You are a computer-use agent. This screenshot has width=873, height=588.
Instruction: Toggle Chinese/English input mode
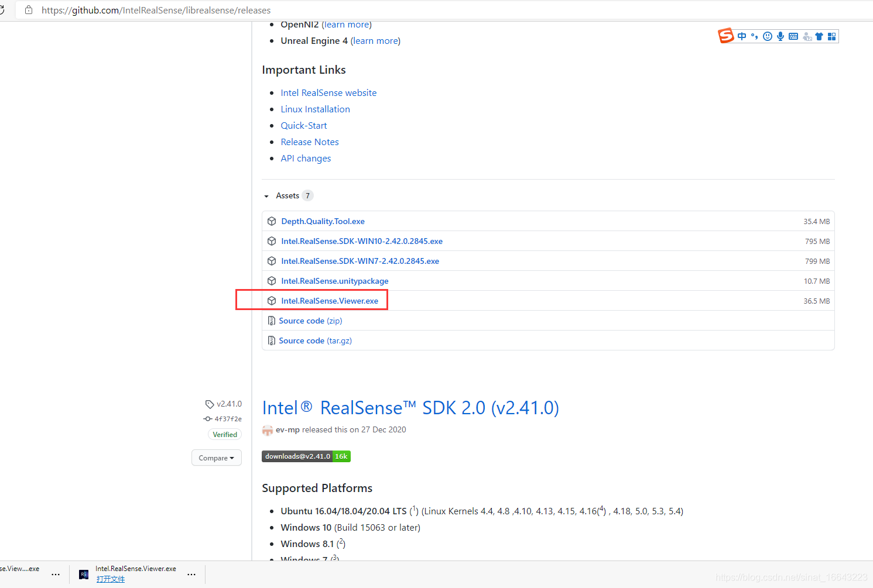(x=742, y=36)
